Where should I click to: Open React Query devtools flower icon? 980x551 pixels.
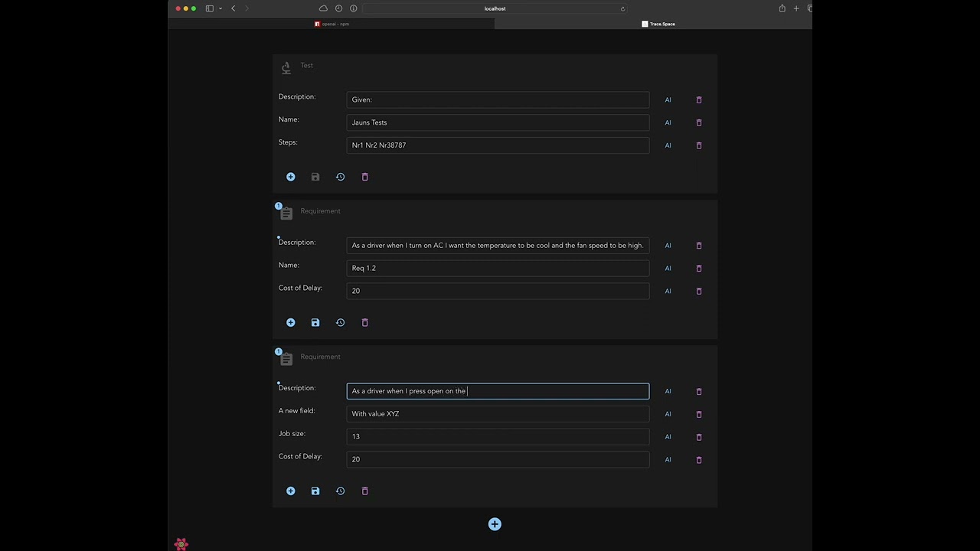(181, 544)
